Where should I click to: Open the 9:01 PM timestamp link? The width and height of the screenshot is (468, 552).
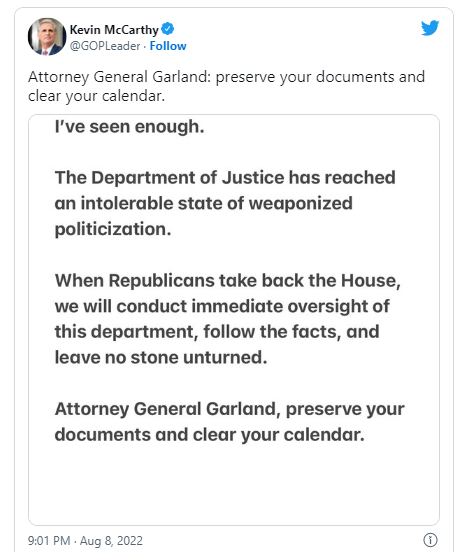(49, 540)
